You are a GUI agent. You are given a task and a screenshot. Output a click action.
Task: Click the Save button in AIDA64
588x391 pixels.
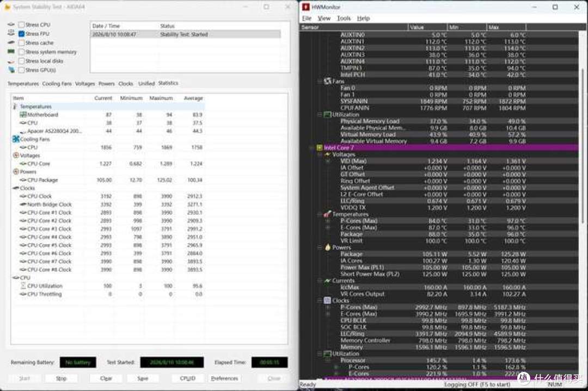pos(143,378)
